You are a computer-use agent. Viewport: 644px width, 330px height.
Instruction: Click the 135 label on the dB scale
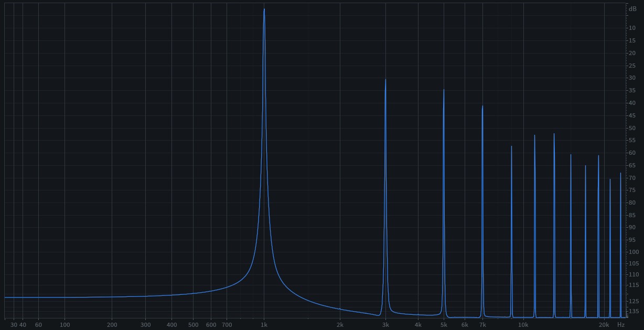[x=634, y=311]
